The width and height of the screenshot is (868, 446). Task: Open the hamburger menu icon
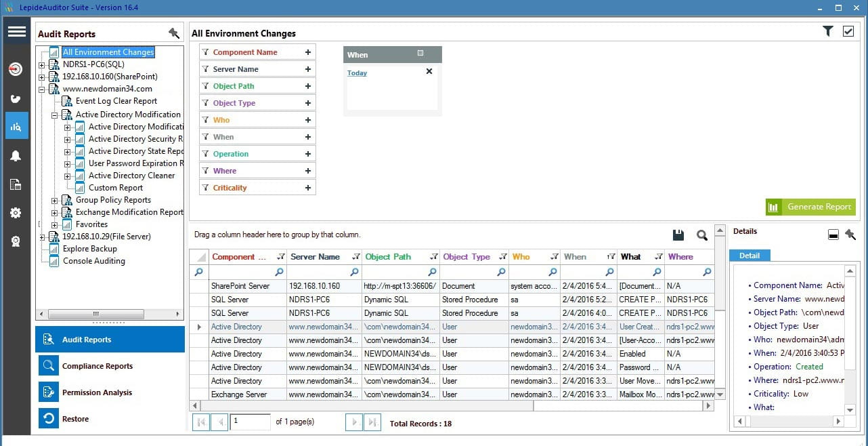[17, 32]
